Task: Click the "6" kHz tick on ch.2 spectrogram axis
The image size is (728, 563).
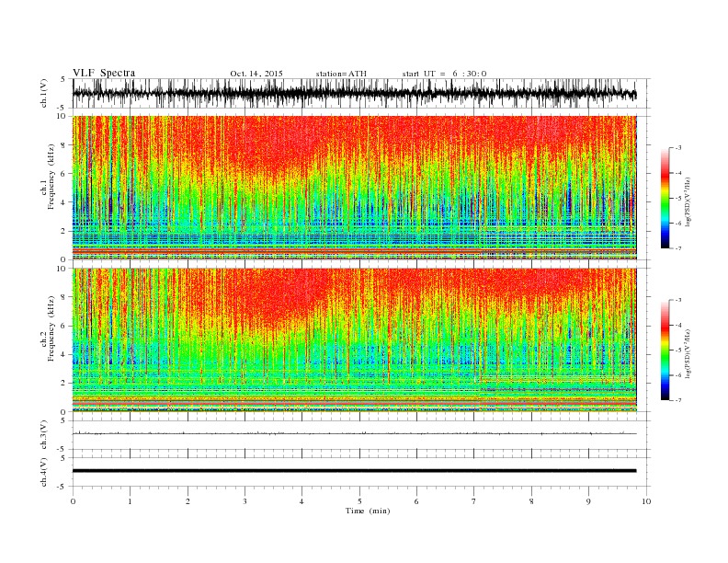Action: (x=63, y=326)
